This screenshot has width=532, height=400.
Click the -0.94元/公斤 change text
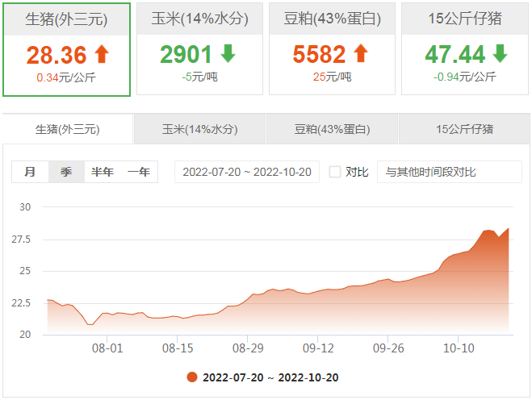pyautogui.click(x=465, y=77)
